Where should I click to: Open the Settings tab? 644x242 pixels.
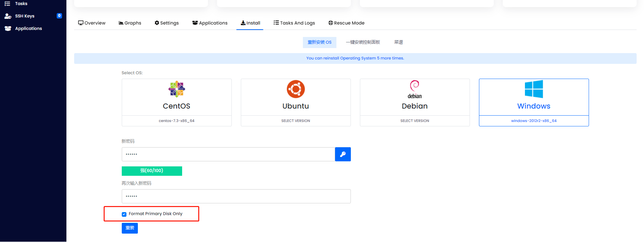coord(167,23)
